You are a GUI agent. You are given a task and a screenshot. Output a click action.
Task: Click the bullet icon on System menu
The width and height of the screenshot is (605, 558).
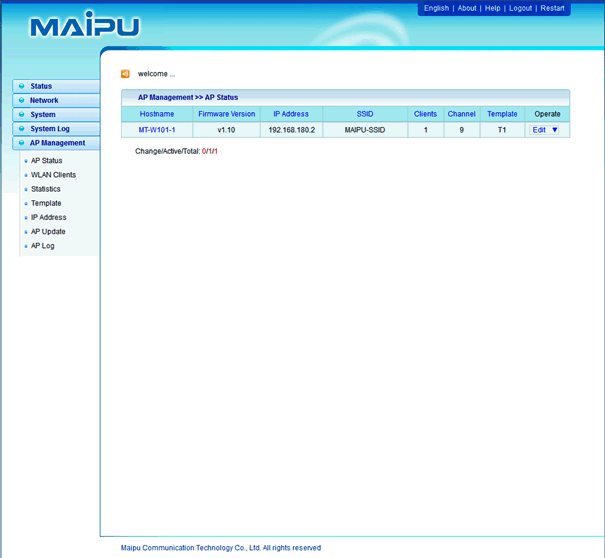[x=22, y=115]
